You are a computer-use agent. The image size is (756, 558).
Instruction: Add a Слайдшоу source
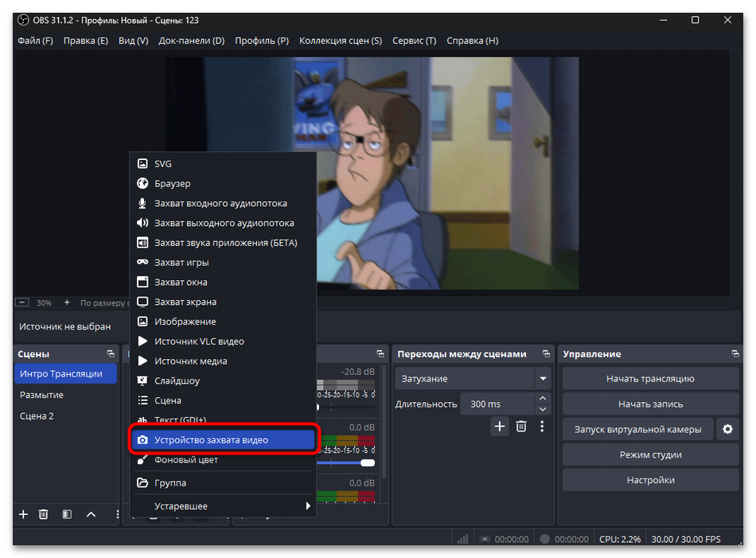pos(223,381)
